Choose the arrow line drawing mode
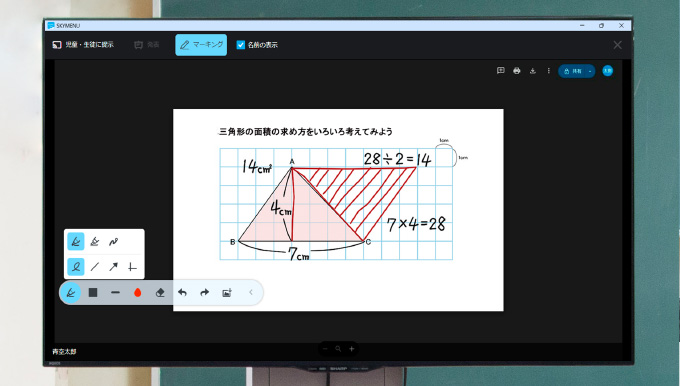This screenshot has height=386, width=680. 113,267
